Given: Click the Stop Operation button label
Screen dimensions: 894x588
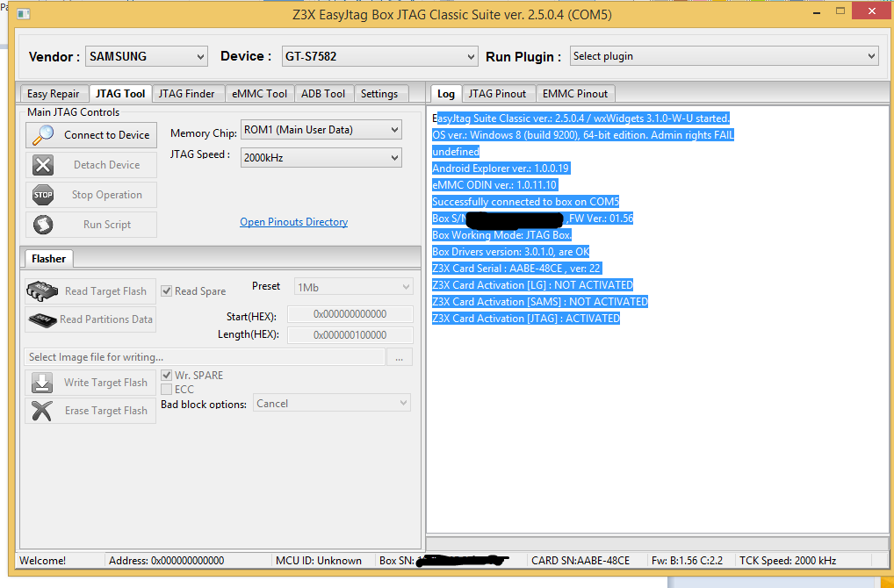Looking at the screenshot, I should pos(106,195).
